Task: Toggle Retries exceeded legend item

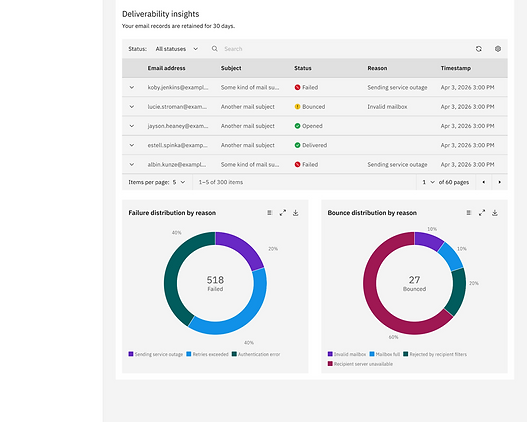Action: pyautogui.click(x=207, y=354)
